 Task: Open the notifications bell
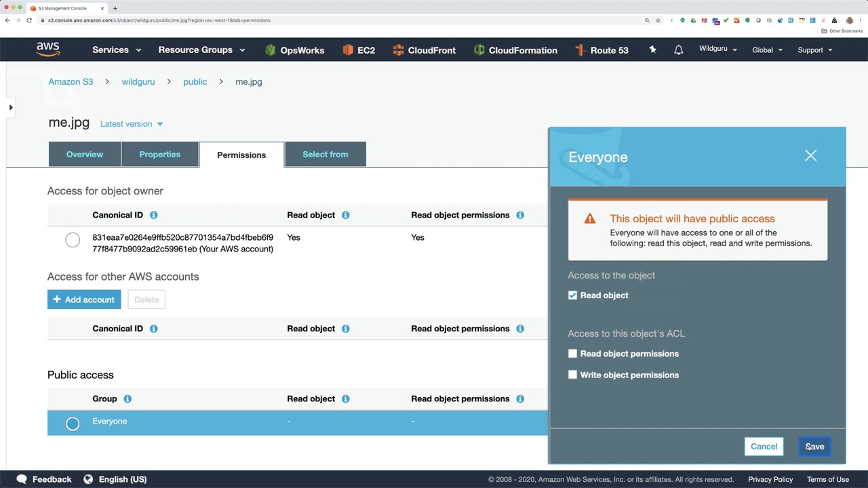(x=678, y=49)
